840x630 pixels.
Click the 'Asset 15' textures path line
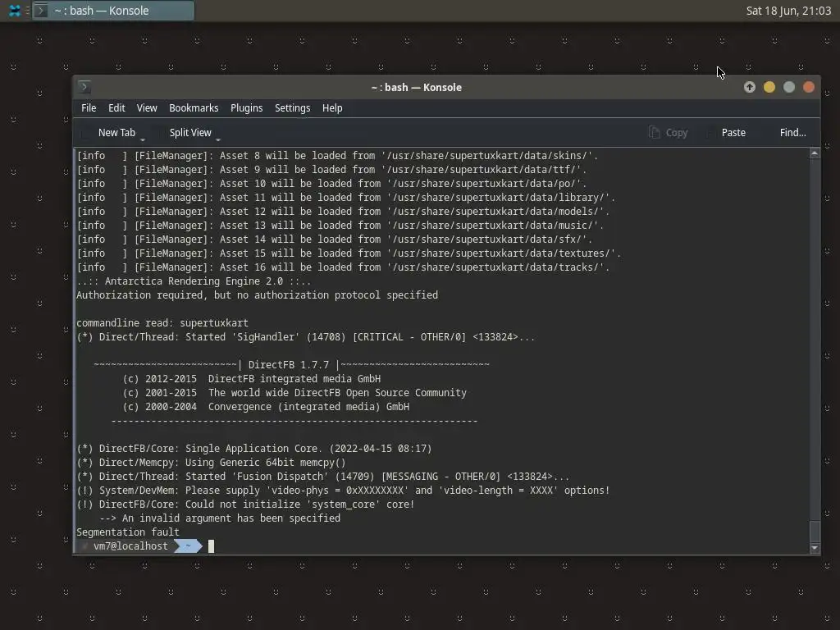[349, 253]
